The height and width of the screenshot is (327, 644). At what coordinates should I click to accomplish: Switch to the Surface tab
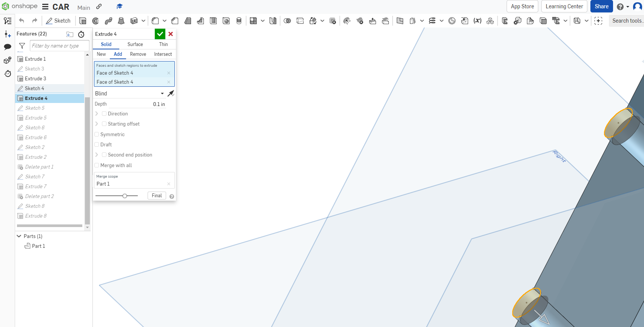[135, 44]
